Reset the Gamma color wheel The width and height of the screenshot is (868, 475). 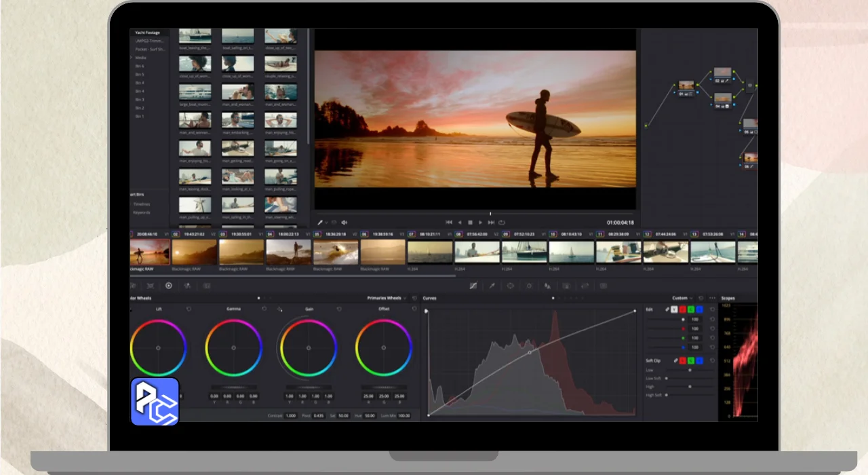pos(264,309)
